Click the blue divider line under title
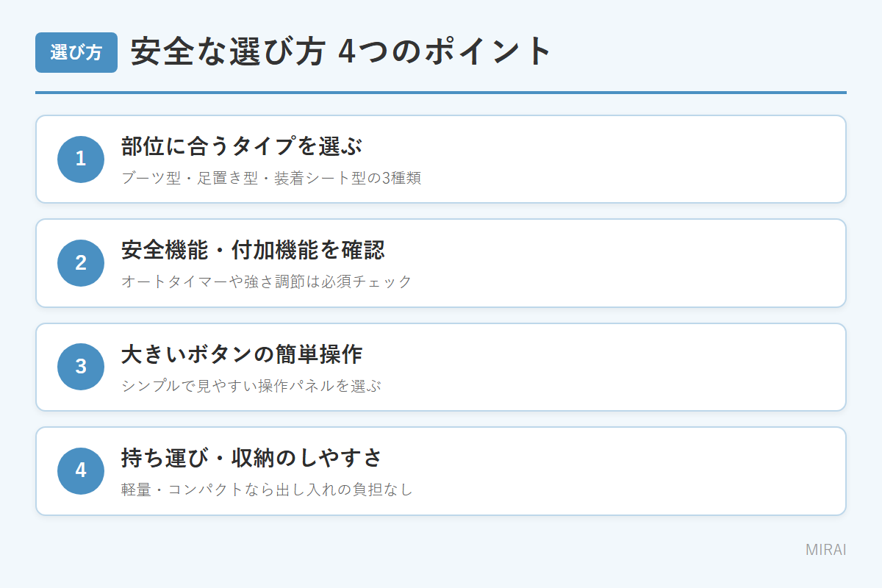This screenshot has width=882, height=588. [441, 93]
